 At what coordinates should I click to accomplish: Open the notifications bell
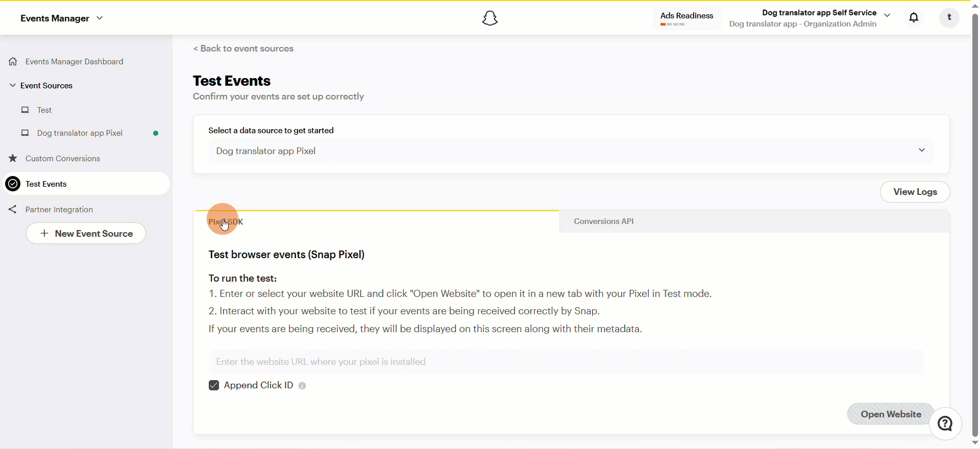(914, 18)
